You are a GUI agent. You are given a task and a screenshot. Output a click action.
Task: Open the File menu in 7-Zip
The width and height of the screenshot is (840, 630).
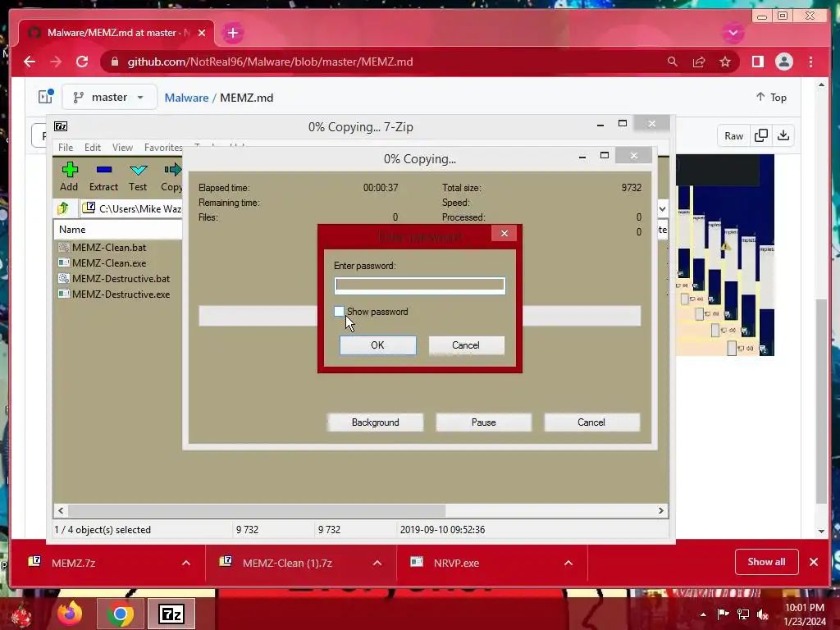click(66, 148)
